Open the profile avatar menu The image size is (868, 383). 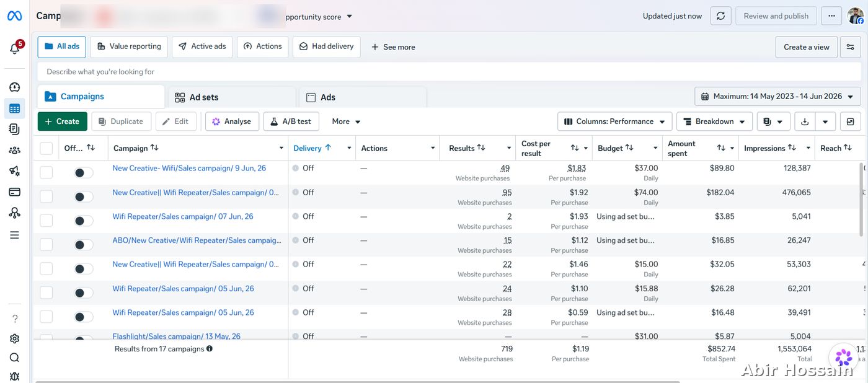[x=856, y=16]
